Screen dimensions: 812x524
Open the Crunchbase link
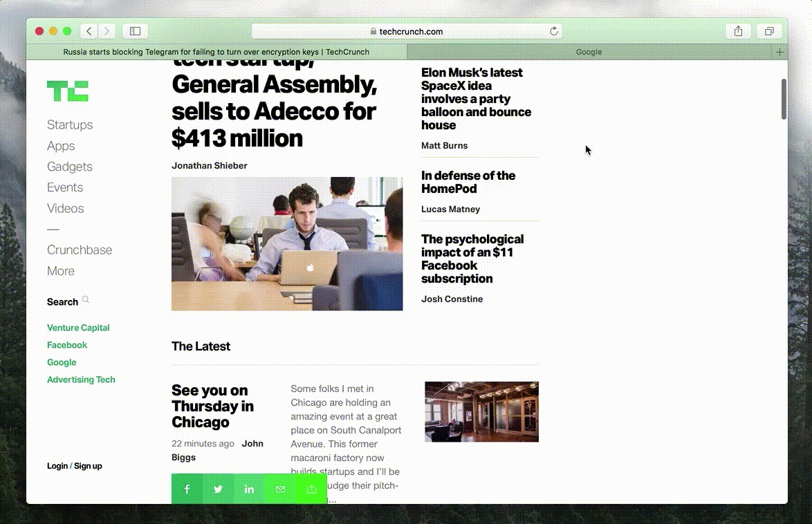80,250
